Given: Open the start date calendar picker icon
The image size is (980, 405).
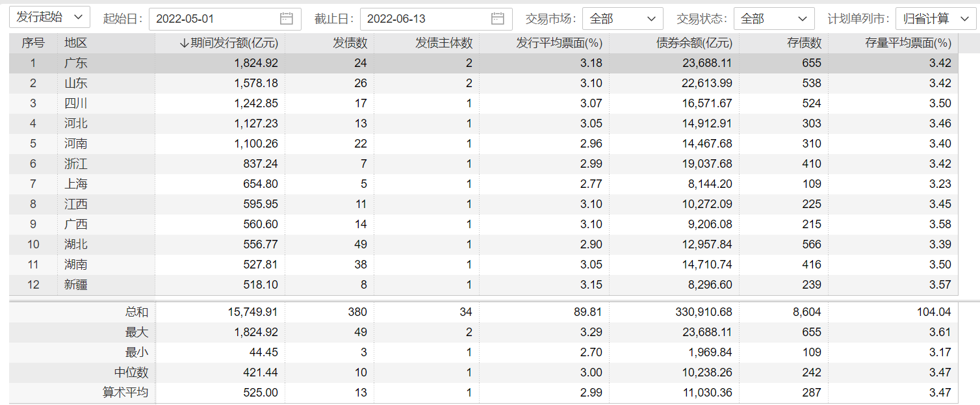Looking at the screenshot, I should click(286, 19).
